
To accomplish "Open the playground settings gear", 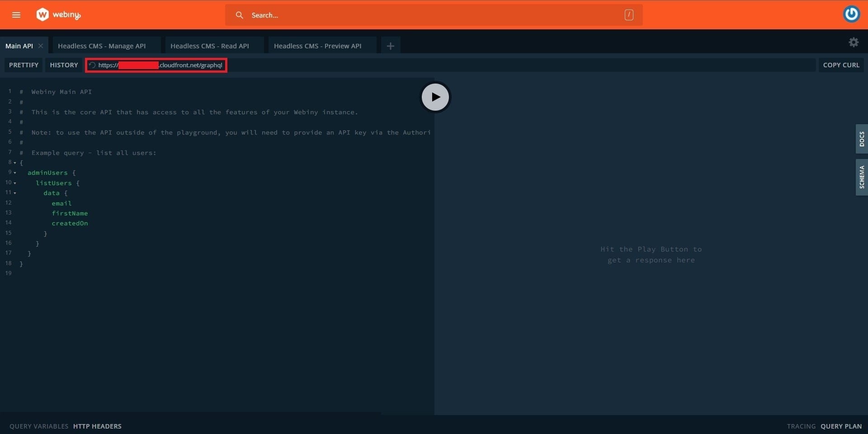I will tap(854, 42).
